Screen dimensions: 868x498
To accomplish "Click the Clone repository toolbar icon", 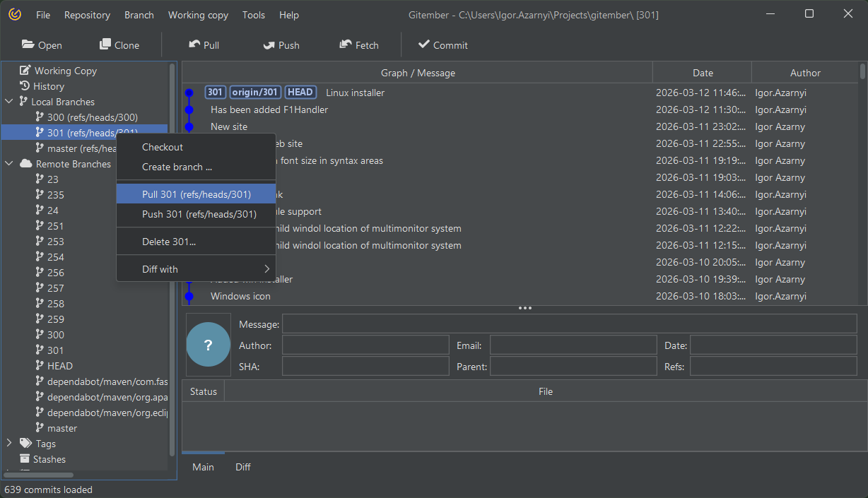I will [105, 45].
